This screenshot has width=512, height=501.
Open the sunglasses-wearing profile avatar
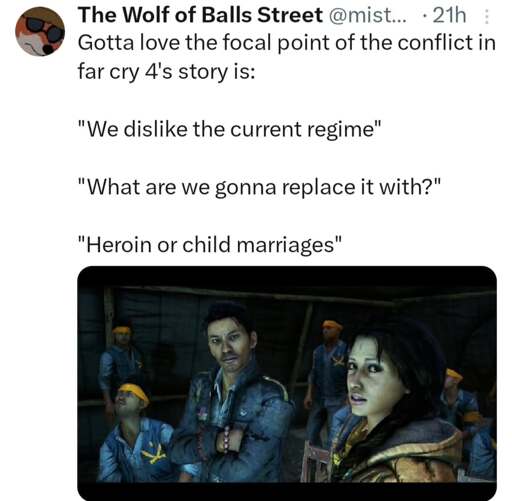[40, 31]
